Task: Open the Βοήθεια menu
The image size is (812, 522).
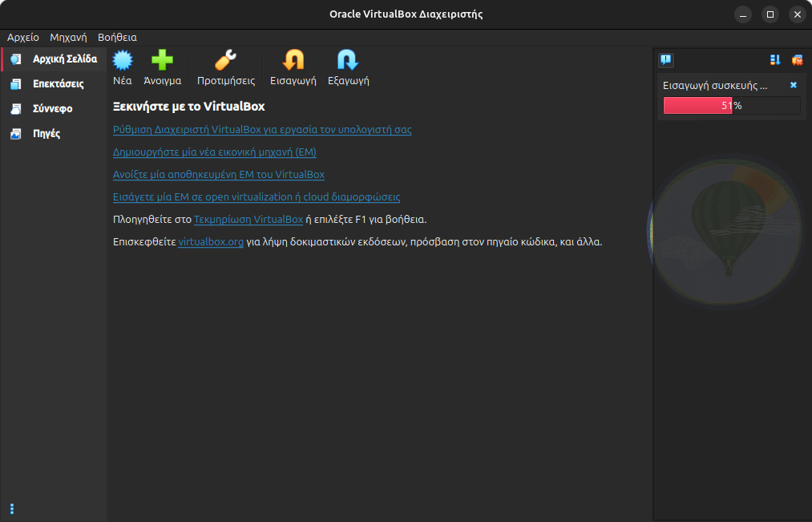Action: click(x=117, y=37)
